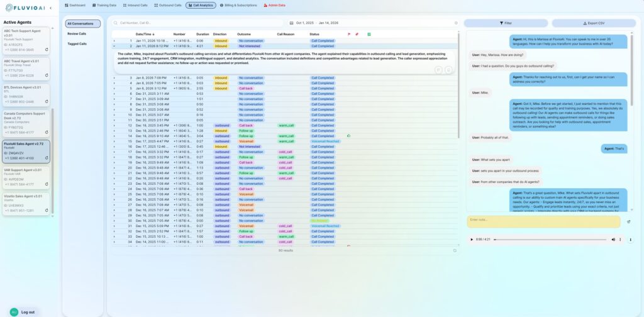Click the green spreadsheet column header icon
The height and width of the screenshot is (317, 644).
point(369,34)
